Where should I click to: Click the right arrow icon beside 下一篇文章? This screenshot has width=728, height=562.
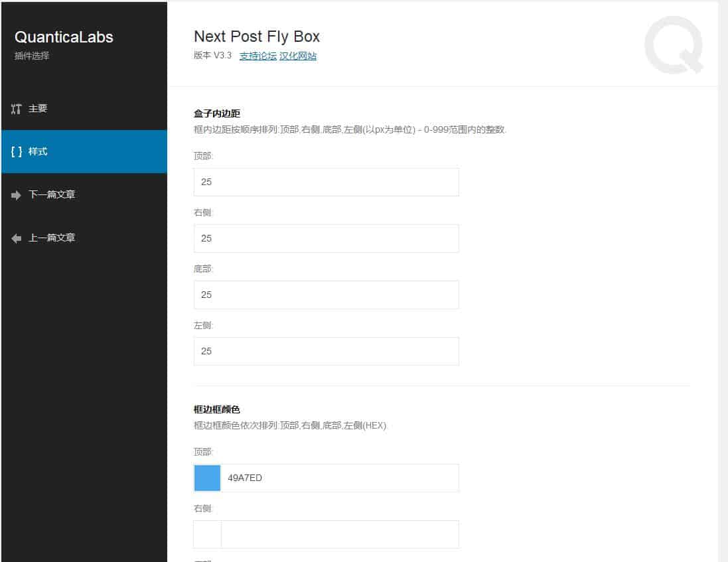click(16, 195)
